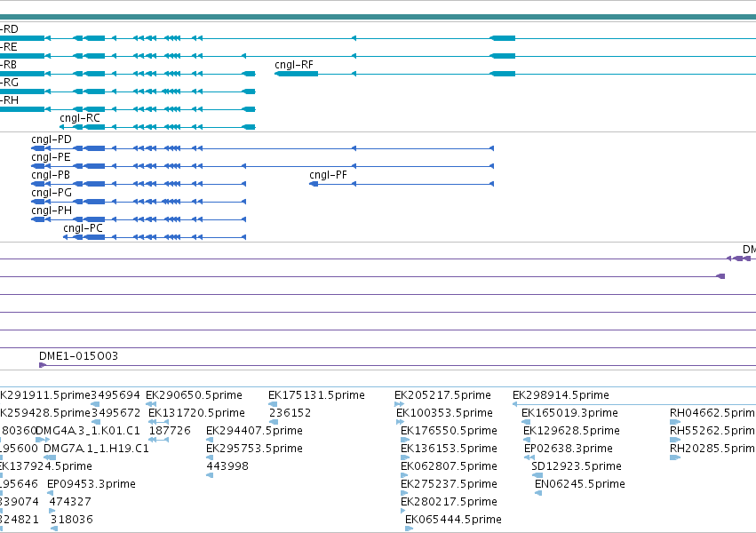The image size is (756, 533).
Task: Select EK176550.5prime EST label
Action: click(x=449, y=430)
